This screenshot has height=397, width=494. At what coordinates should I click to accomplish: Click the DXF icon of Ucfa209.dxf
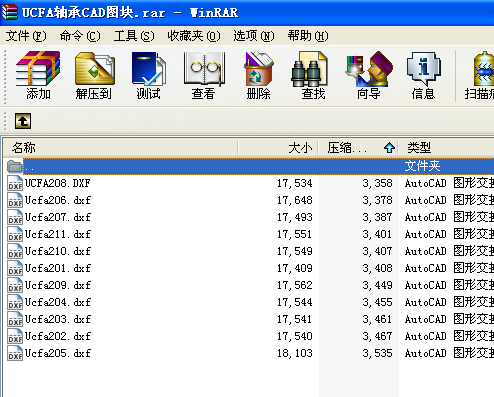click(15, 285)
